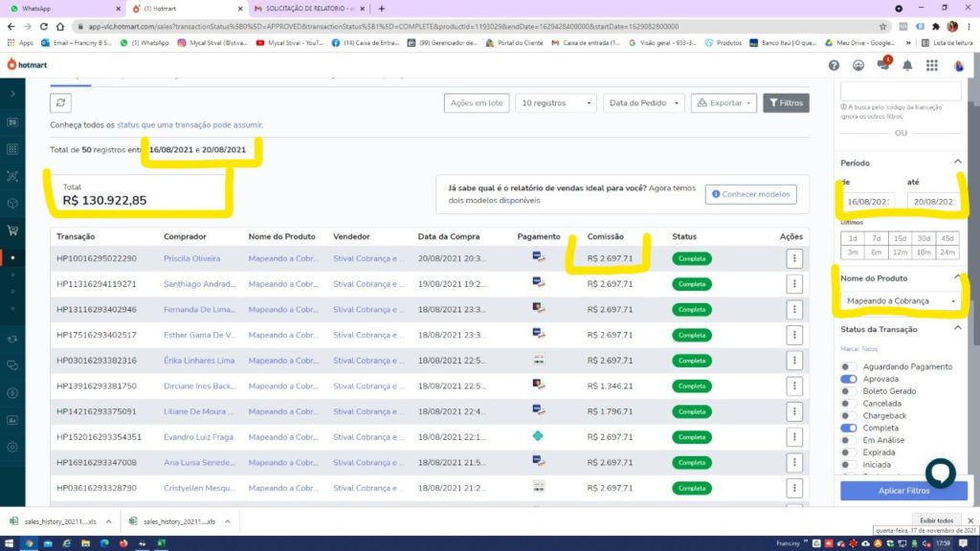Open actions menu for Cristyellen row
Image resolution: width=980 pixels, height=551 pixels.
click(793, 489)
